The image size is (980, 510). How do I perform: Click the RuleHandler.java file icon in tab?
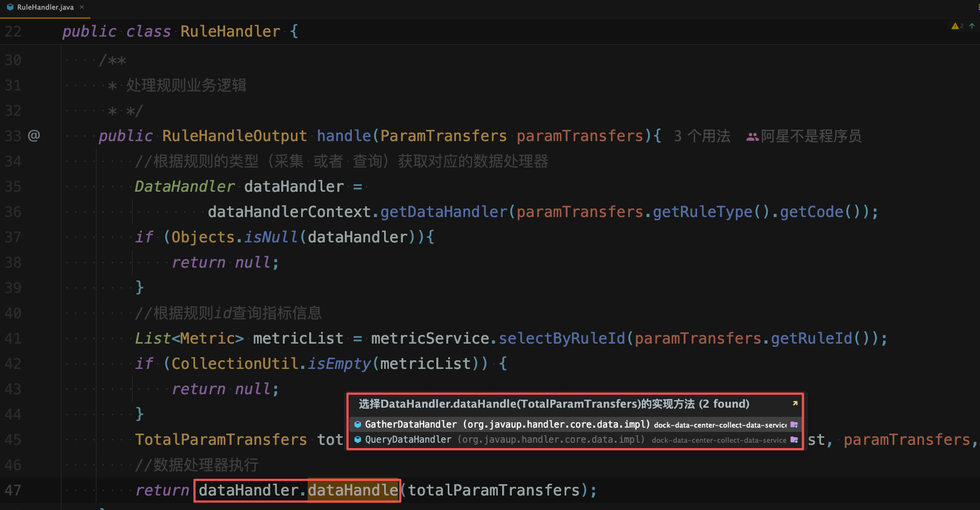(x=10, y=7)
